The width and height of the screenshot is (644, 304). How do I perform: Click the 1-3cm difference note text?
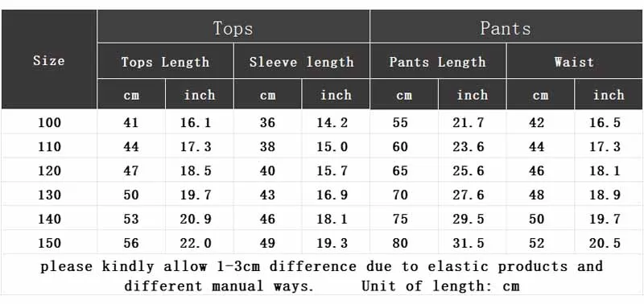pos(321,266)
